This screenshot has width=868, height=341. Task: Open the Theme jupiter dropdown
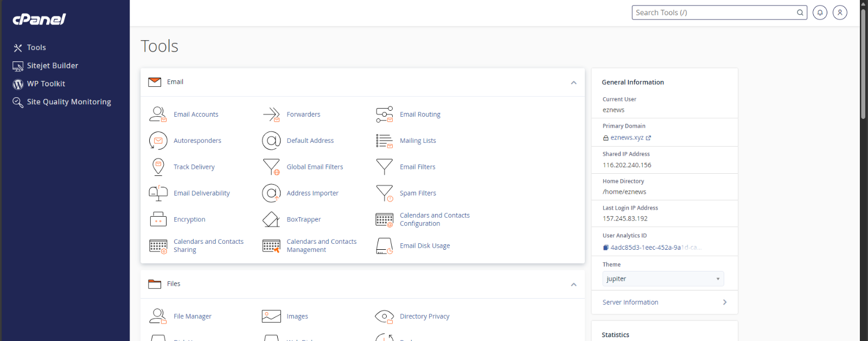coord(663,279)
